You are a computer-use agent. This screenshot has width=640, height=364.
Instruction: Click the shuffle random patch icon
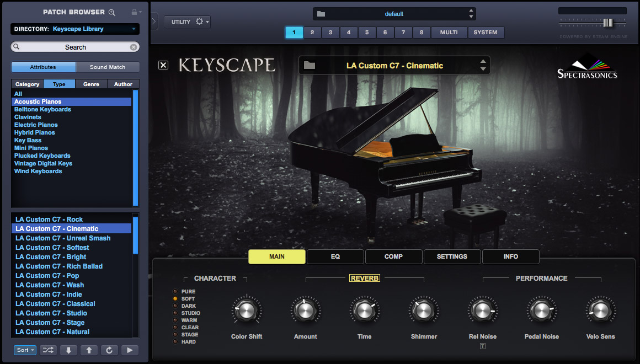pos(48,350)
